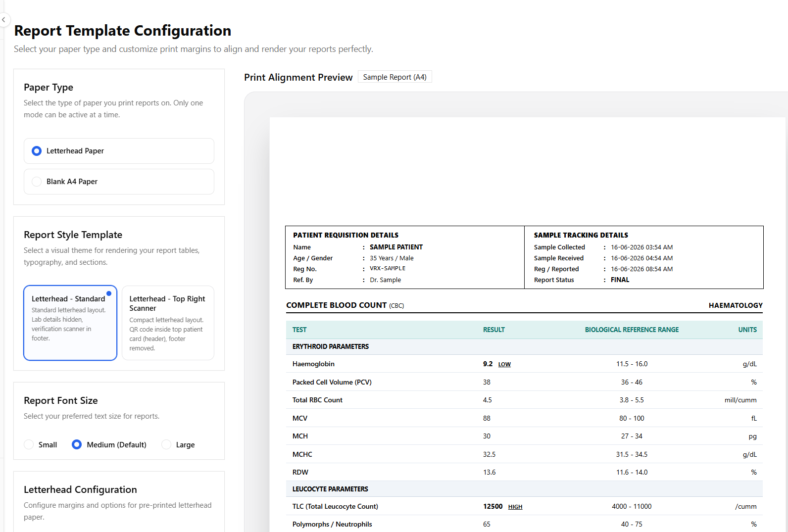Click the LEUCOCYTE PARAMETERS group row
The height and width of the screenshot is (532, 788).
524,489
